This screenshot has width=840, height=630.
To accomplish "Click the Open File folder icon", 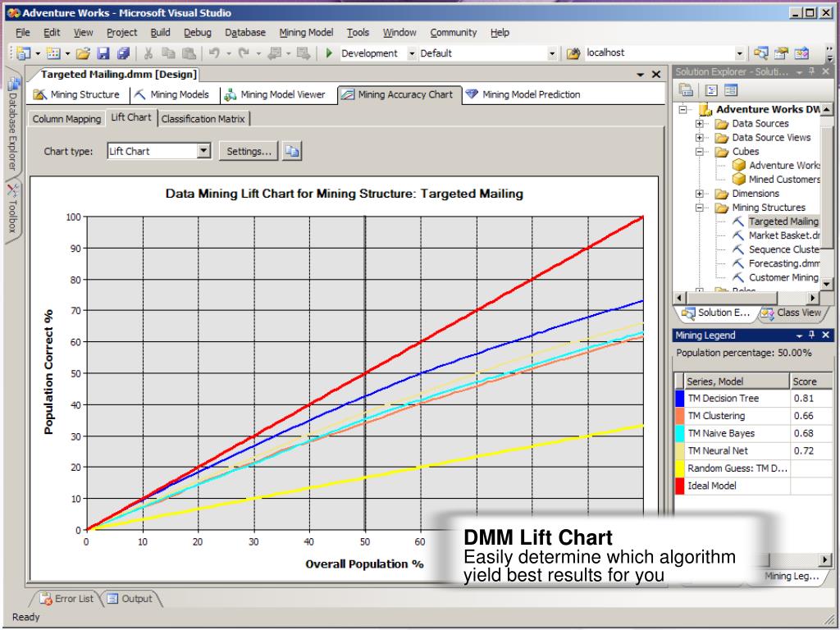I will (83, 53).
